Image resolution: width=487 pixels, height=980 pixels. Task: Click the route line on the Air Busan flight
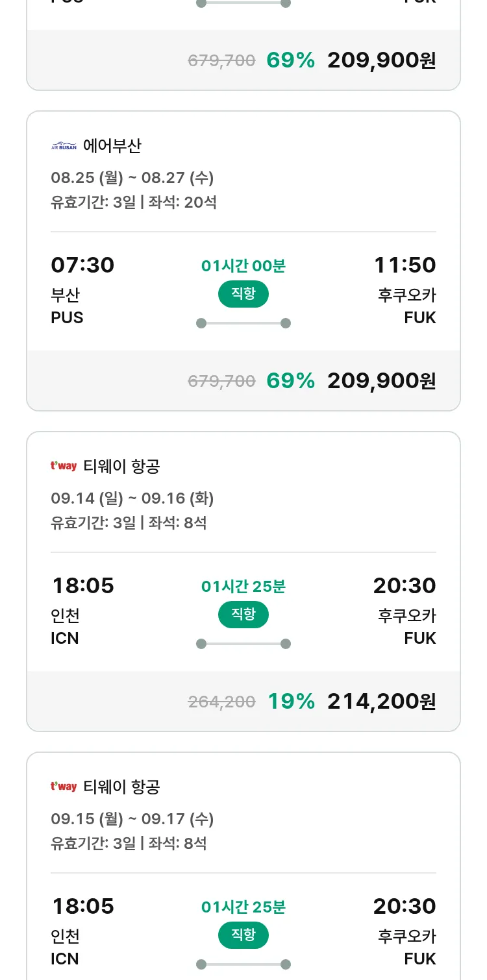pyautogui.click(x=243, y=323)
